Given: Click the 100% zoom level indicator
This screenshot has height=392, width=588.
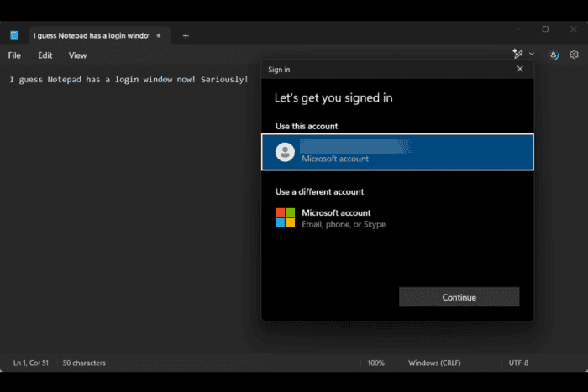Looking at the screenshot, I should 375,363.
